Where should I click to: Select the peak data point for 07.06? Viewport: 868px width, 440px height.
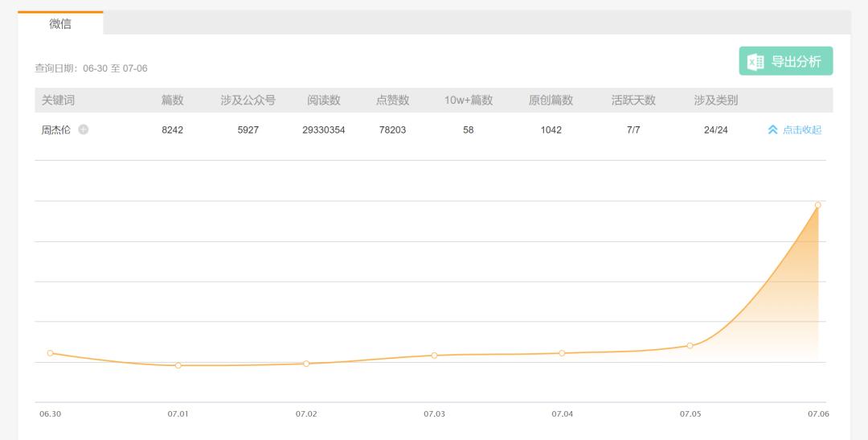coord(818,205)
